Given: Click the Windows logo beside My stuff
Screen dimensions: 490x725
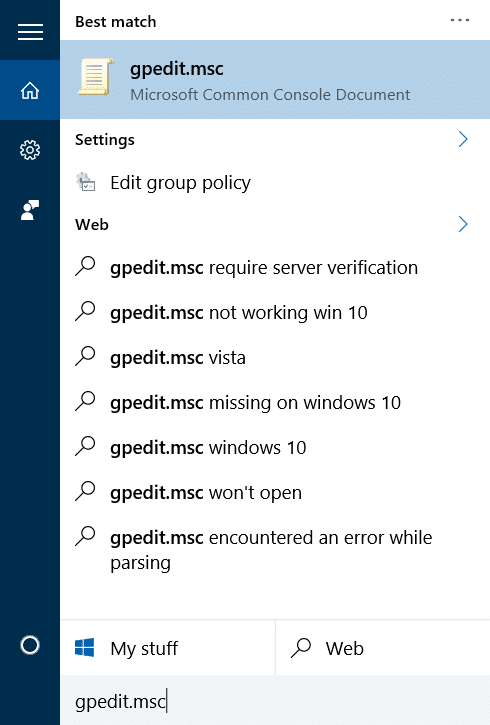Looking at the screenshot, I should pos(85,648).
